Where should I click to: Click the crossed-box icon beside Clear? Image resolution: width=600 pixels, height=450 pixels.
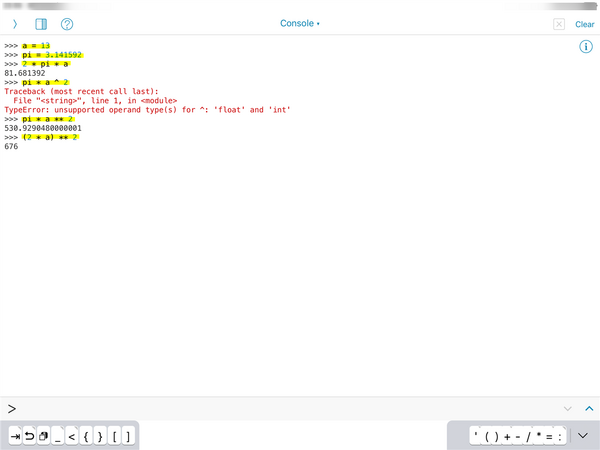(x=559, y=24)
